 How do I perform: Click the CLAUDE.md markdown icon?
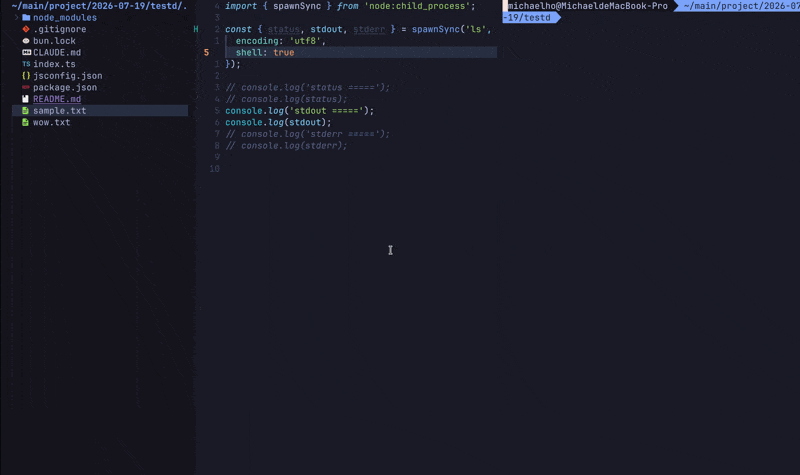click(27, 53)
